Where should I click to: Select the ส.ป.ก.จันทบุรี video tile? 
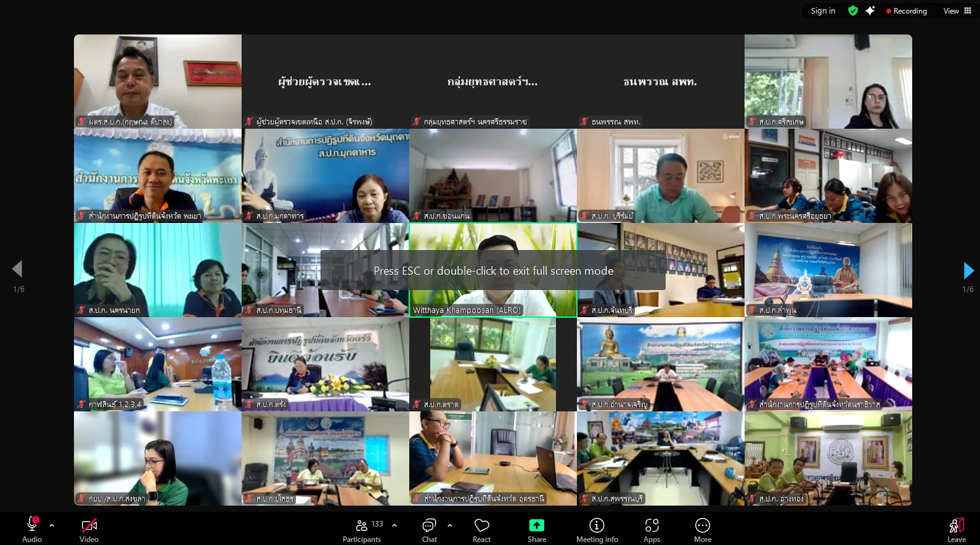click(661, 270)
